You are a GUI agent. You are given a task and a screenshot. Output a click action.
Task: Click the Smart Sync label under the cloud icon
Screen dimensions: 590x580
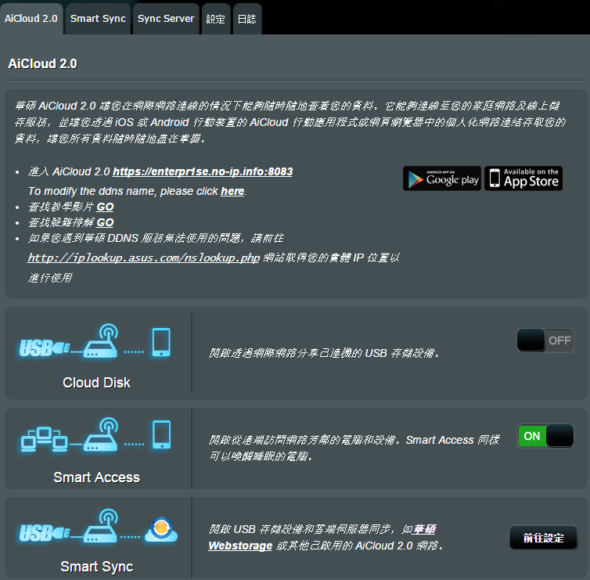click(x=97, y=566)
